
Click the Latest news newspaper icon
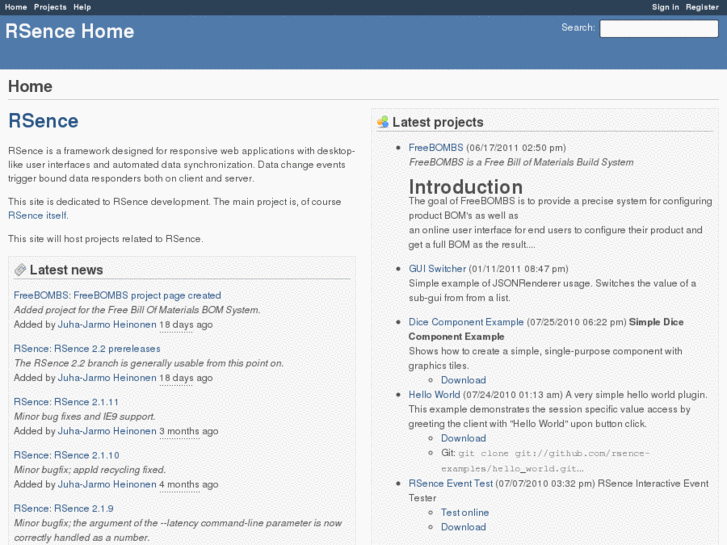(x=20, y=270)
